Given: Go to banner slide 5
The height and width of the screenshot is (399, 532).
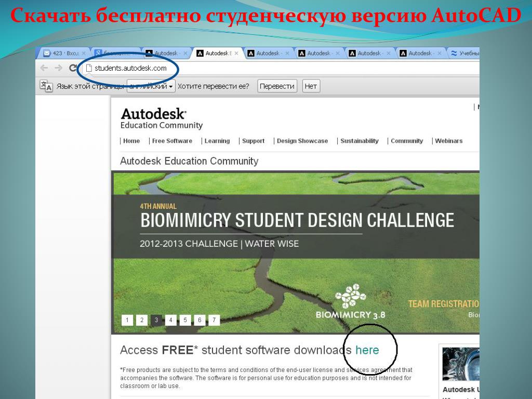Looking at the screenshot, I should point(185,320).
